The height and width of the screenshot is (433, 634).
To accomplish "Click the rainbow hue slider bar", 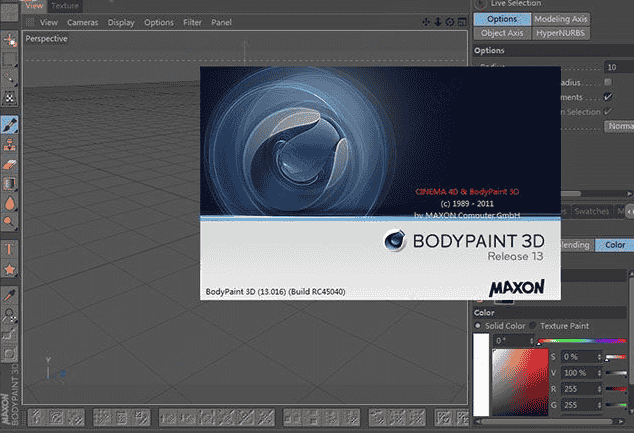I will click(585, 342).
